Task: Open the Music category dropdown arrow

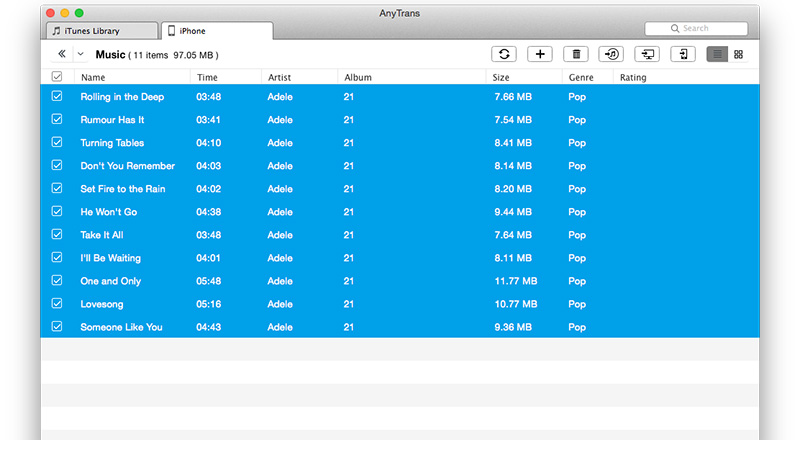Action: coord(81,54)
